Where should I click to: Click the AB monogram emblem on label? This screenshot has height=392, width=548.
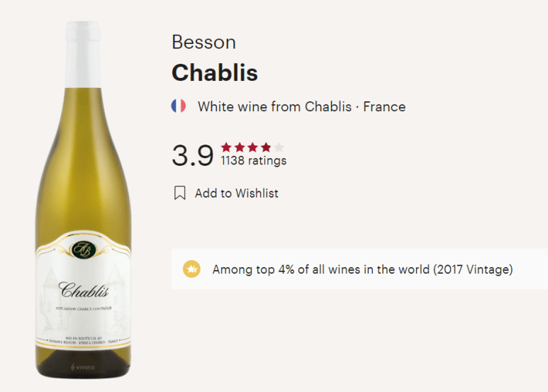(83, 250)
